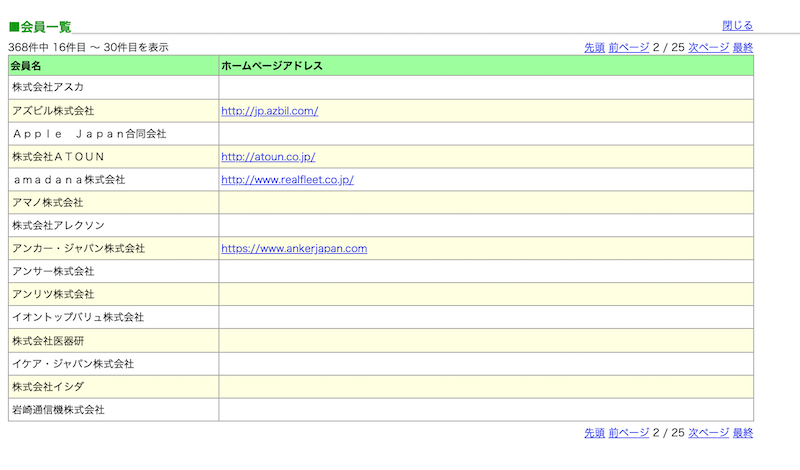Screen dimensions: 800x470
Task: Open the http://atoun.co.jp/ link
Action: pyautogui.click(x=268, y=157)
